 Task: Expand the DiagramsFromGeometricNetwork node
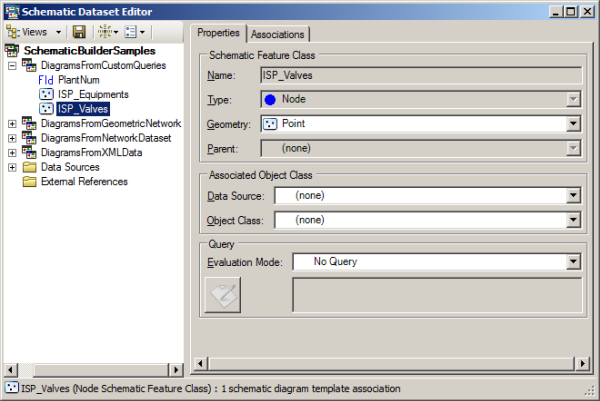click(x=12, y=123)
